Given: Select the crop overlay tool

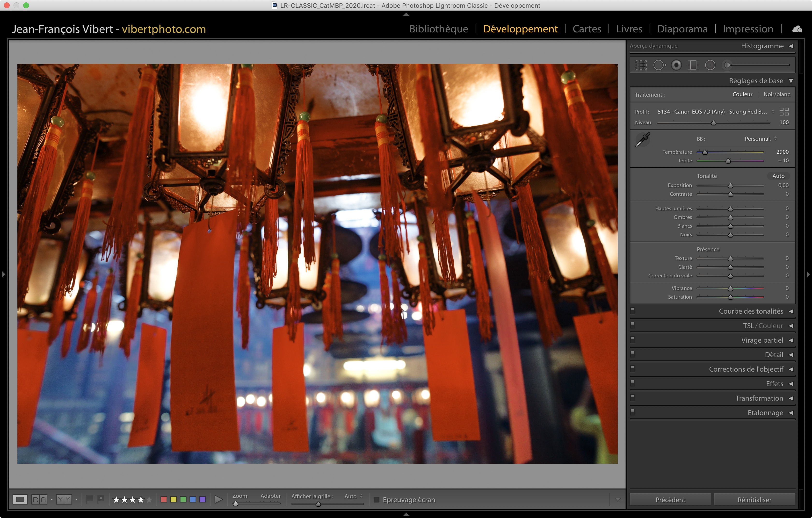Looking at the screenshot, I should pyautogui.click(x=641, y=65).
